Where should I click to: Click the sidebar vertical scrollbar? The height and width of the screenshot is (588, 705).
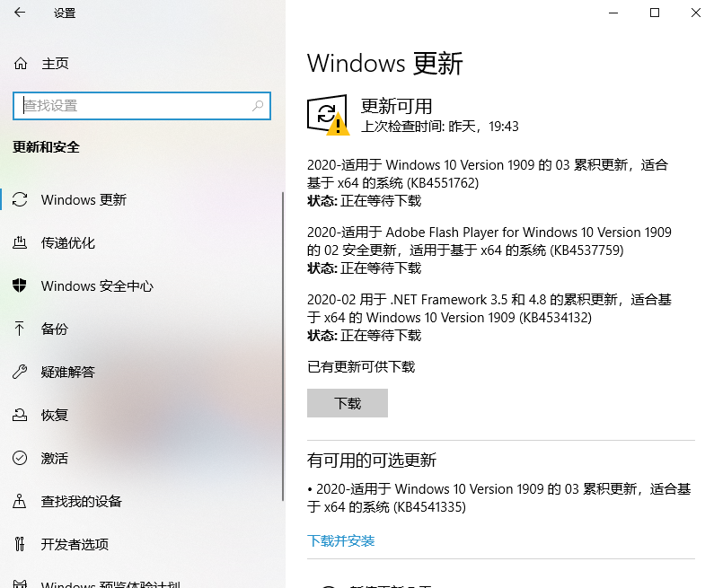click(283, 347)
